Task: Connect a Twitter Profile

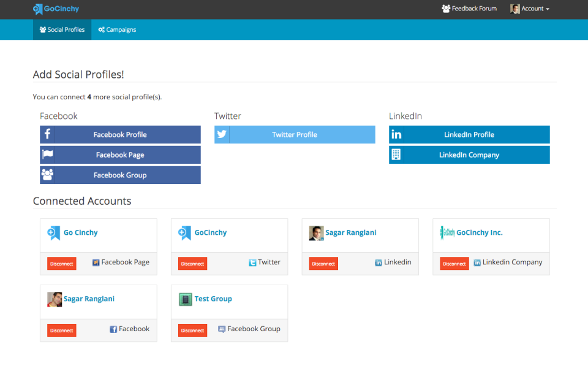Action: pos(295,134)
